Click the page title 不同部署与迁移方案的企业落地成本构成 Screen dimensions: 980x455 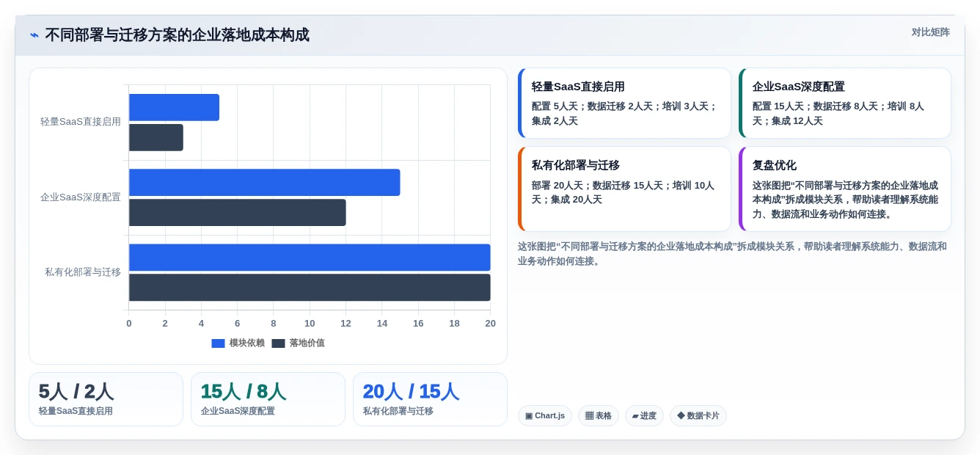(177, 35)
